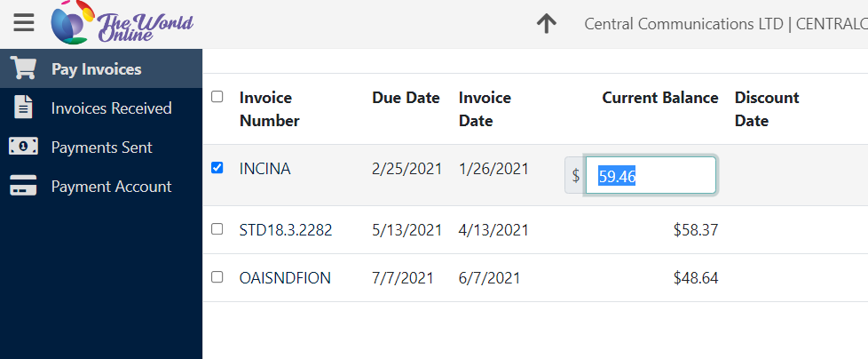Click the 59.46 payment amount field
The height and width of the screenshot is (359, 868).
coord(651,176)
